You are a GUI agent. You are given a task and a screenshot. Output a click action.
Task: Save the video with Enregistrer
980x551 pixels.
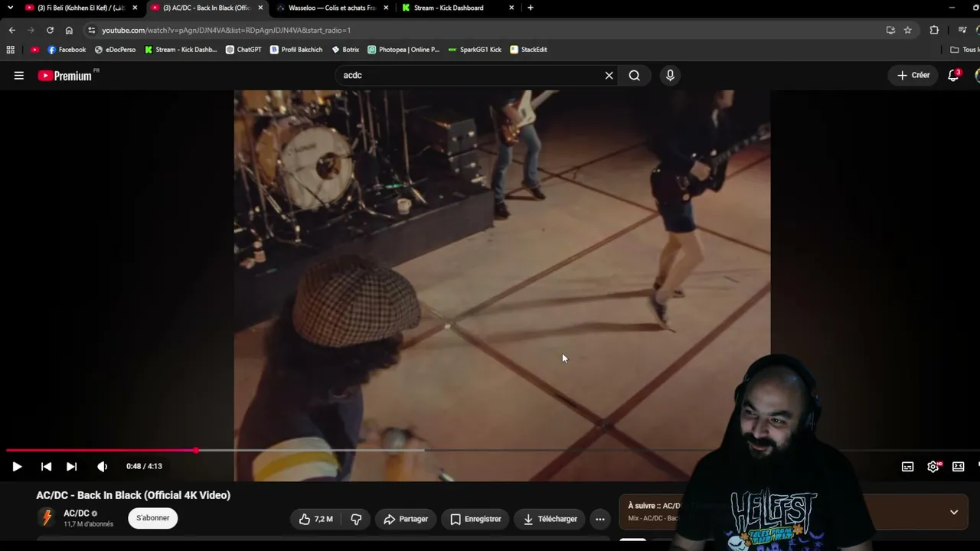coord(475,519)
